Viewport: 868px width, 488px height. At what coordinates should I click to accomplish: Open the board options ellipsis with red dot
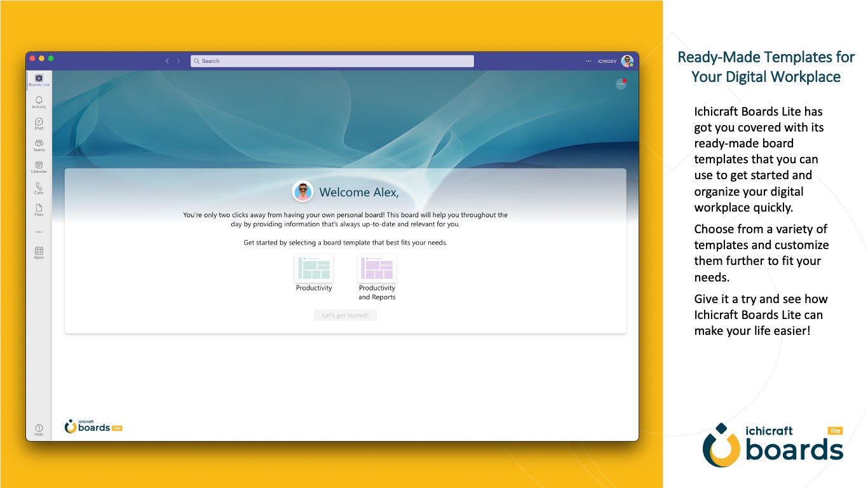click(621, 84)
